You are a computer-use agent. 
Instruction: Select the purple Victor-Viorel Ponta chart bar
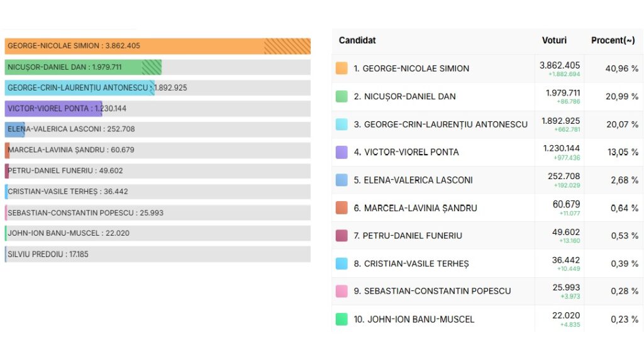53,108
